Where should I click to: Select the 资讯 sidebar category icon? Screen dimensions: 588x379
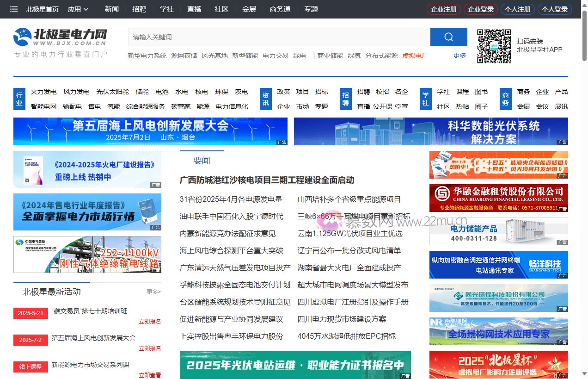pyautogui.click(x=265, y=99)
